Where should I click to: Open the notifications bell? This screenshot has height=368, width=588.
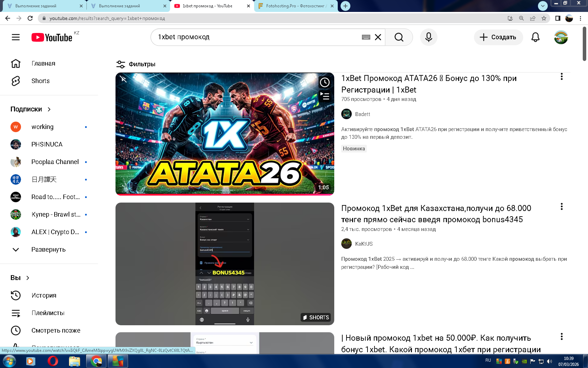tap(535, 37)
